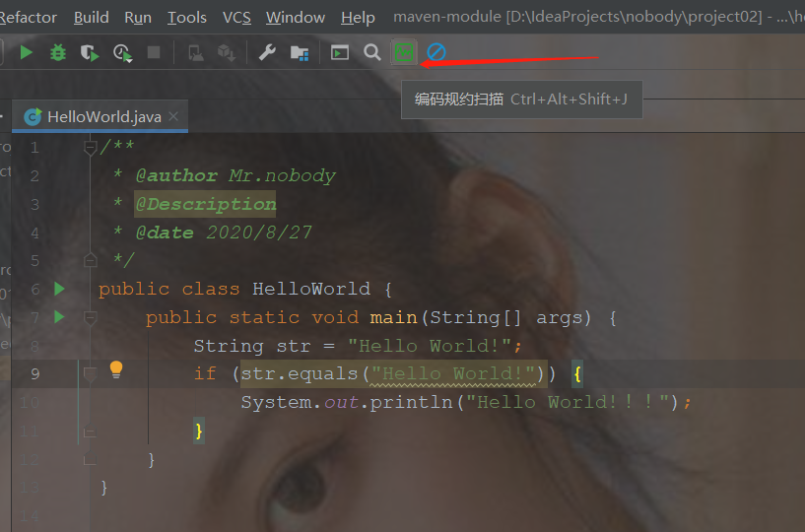Image resolution: width=805 pixels, height=532 pixels.
Task: Open the Window menu
Action: (x=296, y=18)
